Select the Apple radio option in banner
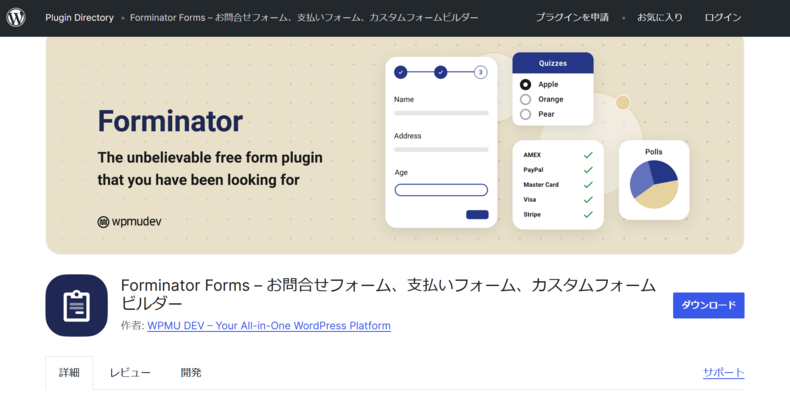The height and width of the screenshot is (405, 790). [525, 85]
